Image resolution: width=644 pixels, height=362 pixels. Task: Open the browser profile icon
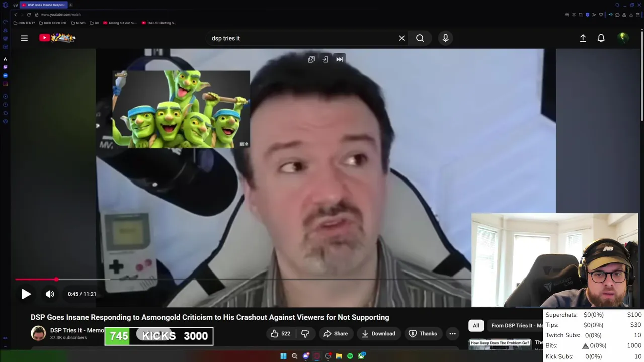(x=624, y=15)
